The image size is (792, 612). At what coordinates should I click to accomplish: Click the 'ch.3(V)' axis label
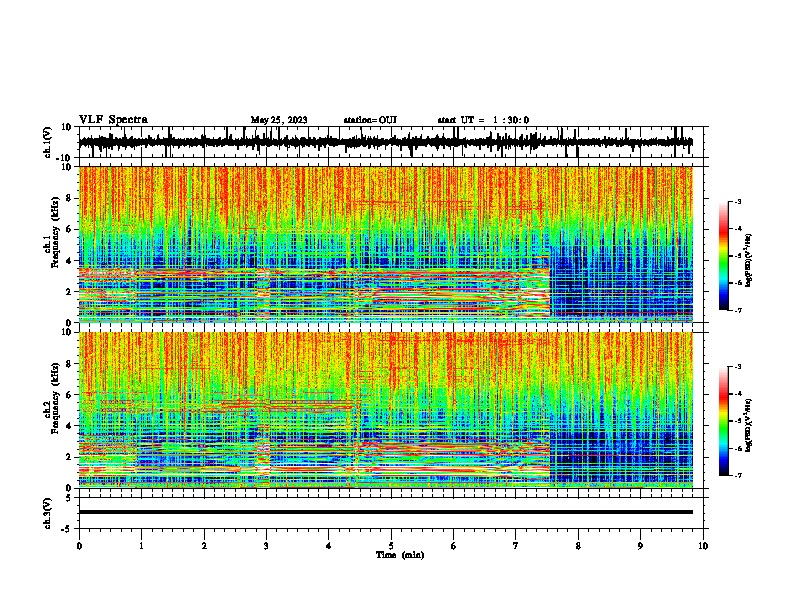tap(48, 513)
